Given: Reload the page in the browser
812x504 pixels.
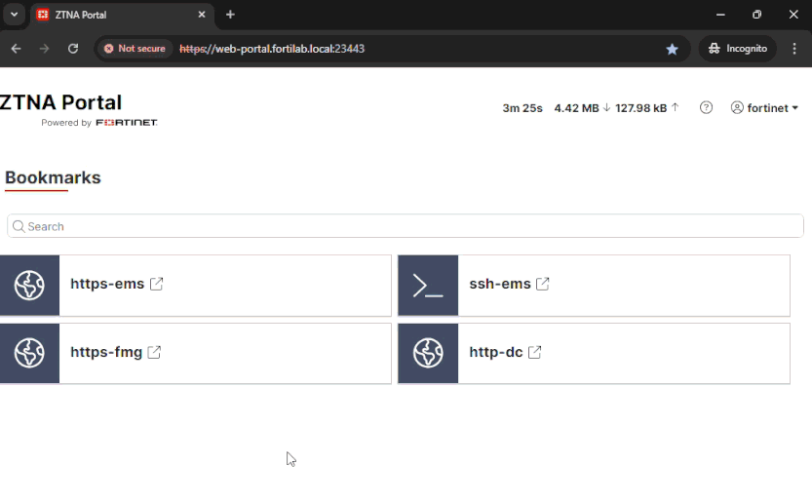Looking at the screenshot, I should pos(73,48).
